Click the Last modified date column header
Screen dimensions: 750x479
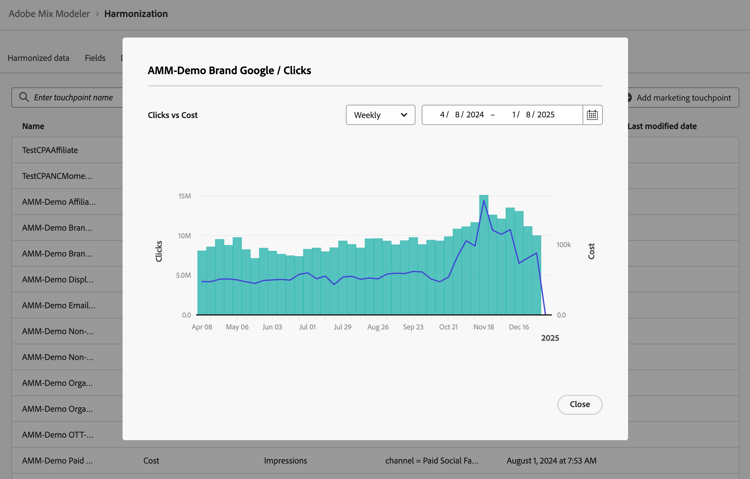(x=662, y=126)
